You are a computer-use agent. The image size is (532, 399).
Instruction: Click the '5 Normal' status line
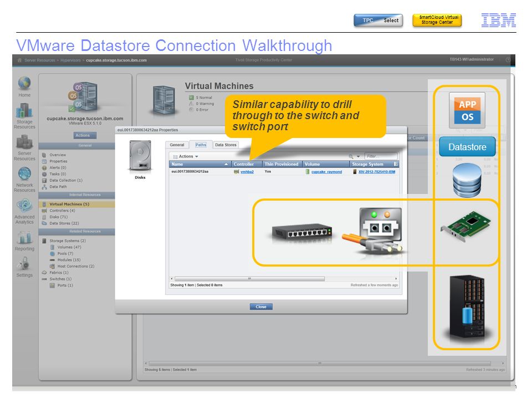[x=204, y=98]
